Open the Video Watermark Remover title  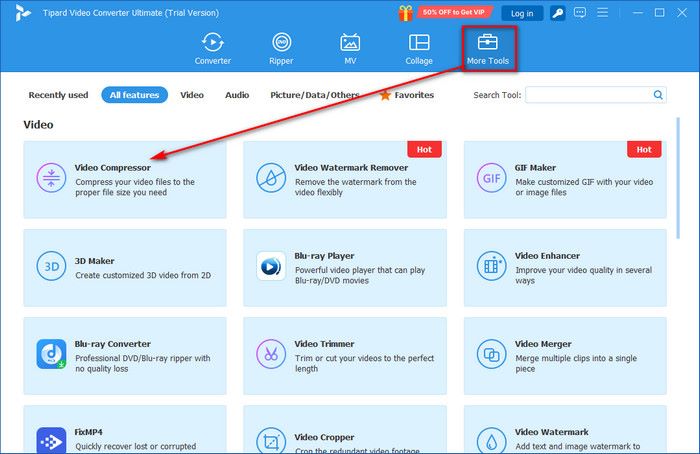[x=351, y=167]
